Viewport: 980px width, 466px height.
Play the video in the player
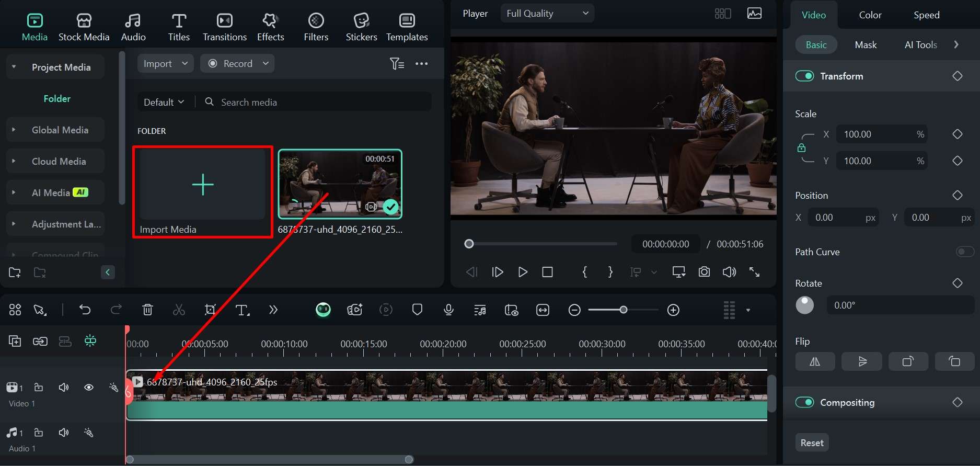pos(522,272)
